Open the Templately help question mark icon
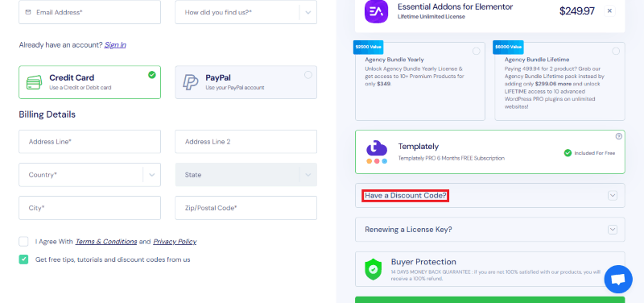 618,136
